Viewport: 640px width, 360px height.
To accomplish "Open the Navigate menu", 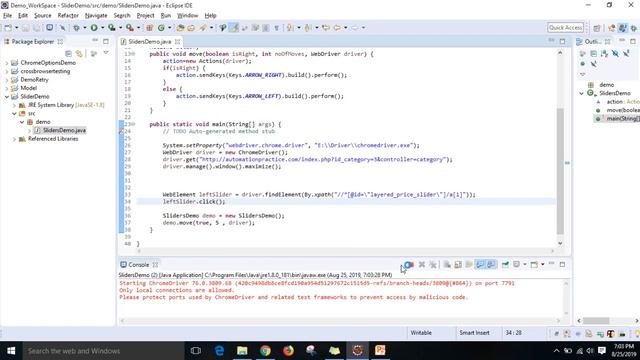I will pos(96,16).
